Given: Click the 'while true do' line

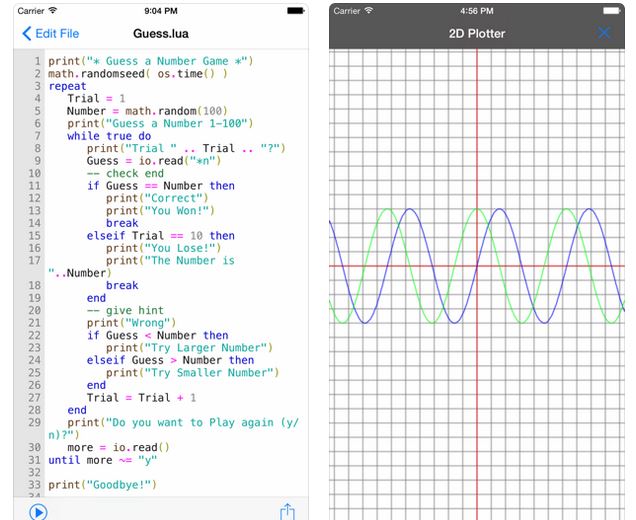Looking at the screenshot, I should (109, 136).
